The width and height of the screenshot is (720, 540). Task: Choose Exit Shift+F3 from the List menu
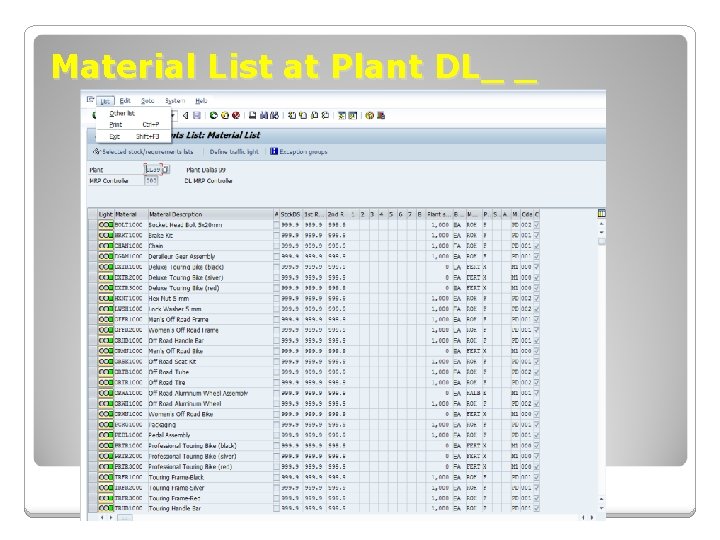[x=133, y=136]
